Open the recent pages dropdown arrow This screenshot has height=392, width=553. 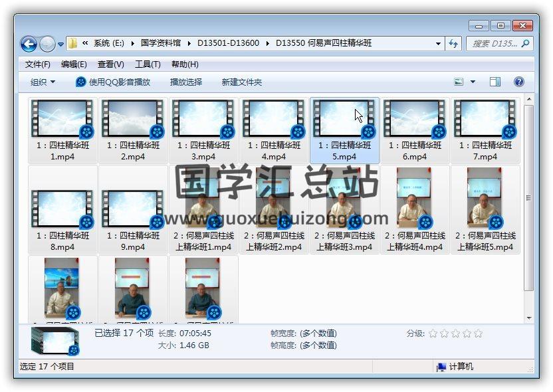pos(60,45)
